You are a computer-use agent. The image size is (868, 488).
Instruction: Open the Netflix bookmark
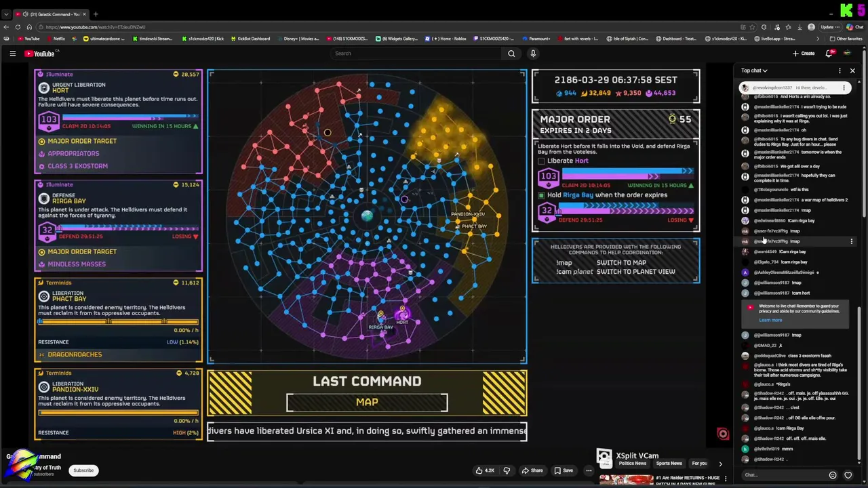56,39
